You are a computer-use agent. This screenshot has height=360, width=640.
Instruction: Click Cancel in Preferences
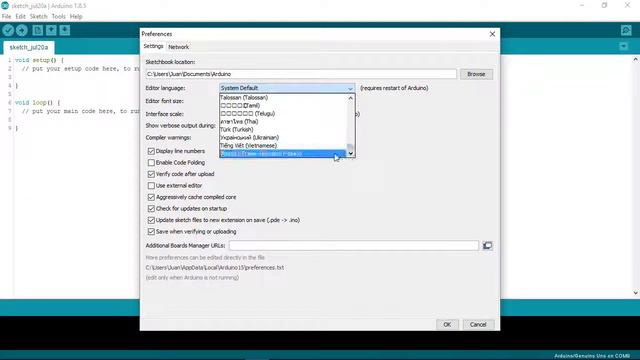[478, 324]
